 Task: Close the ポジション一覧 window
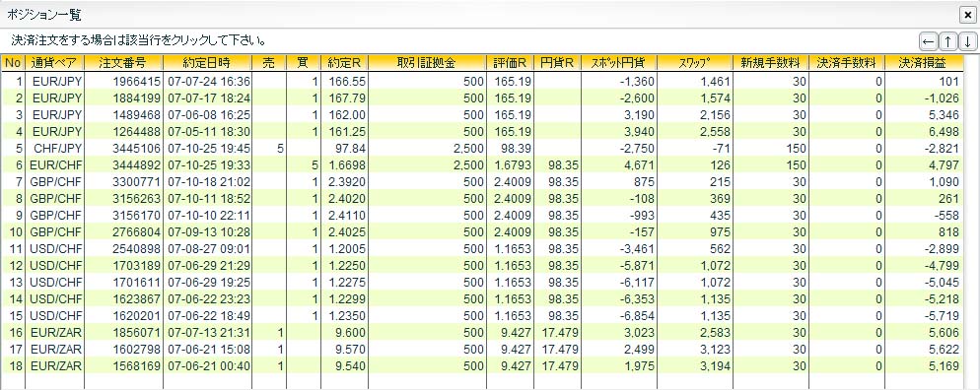pyautogui.click(x=967, y=15)
